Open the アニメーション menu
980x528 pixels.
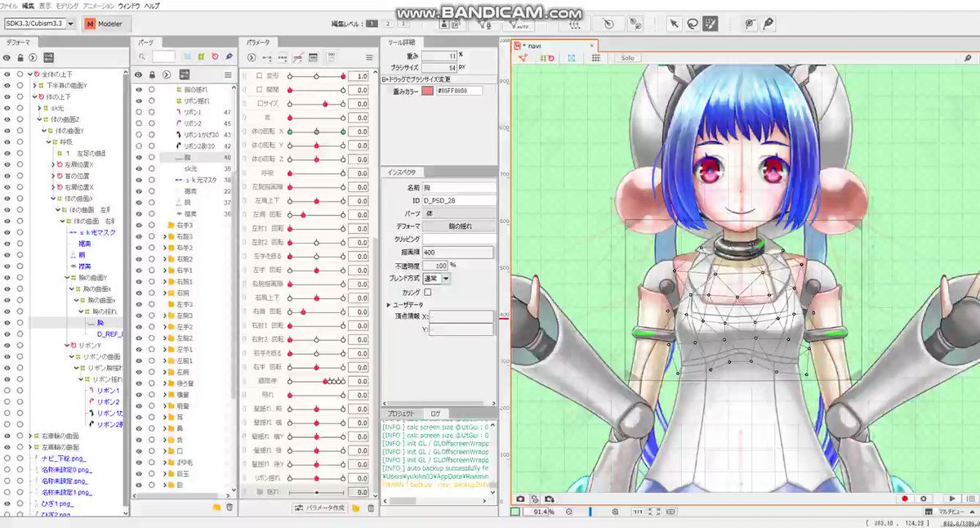tap(99, 5)
